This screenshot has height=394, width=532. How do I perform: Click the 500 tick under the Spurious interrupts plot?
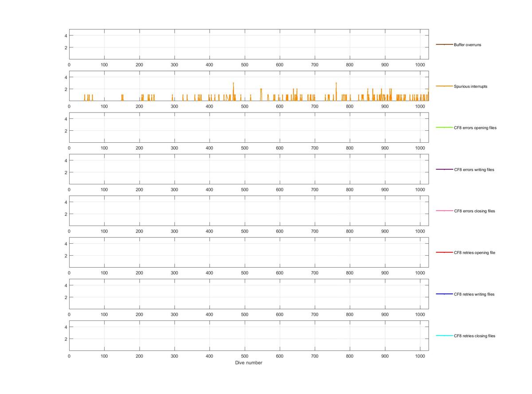(245, 106)
